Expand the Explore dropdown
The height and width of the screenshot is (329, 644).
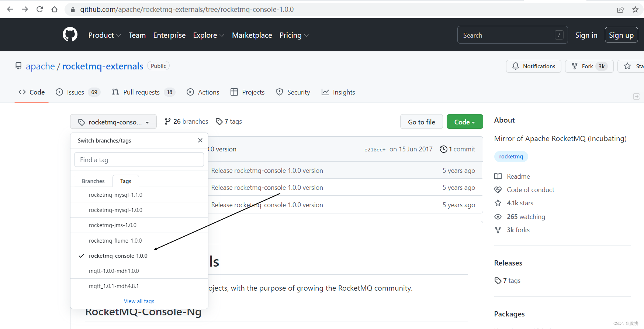(x=209, y=35)
